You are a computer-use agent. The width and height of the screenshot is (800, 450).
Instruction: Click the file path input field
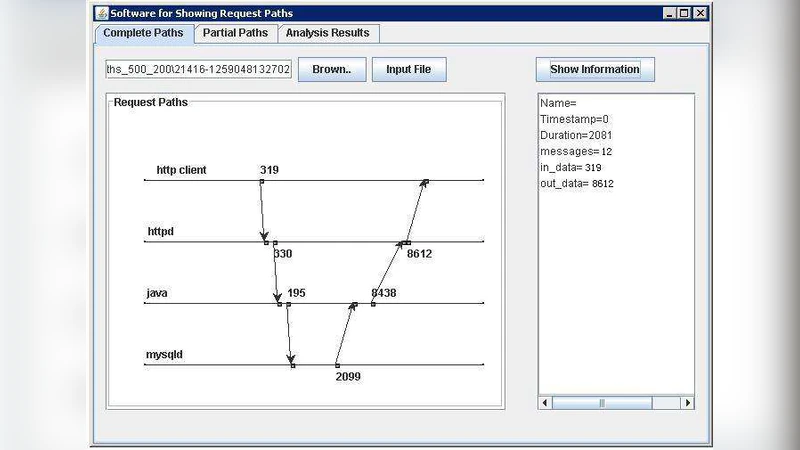[x=199, y=70]
